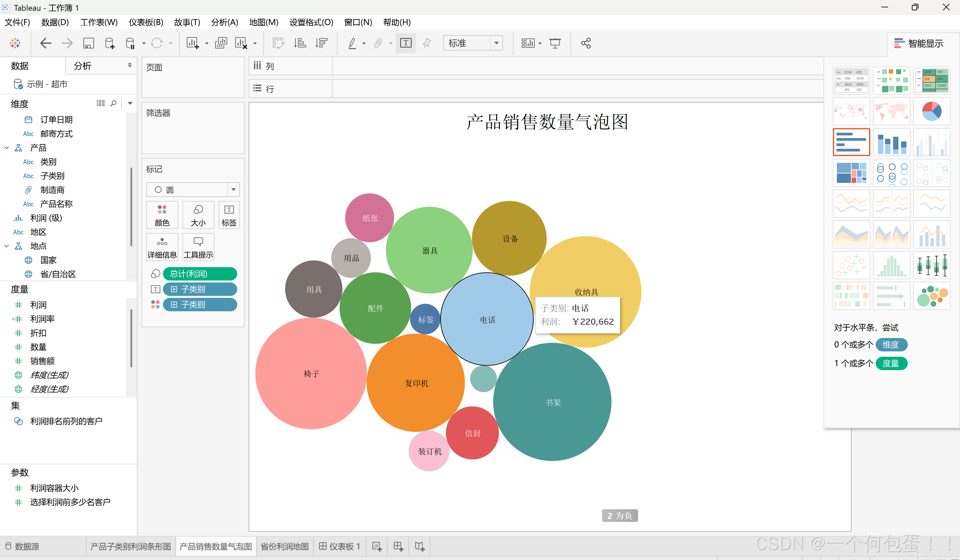Collapse the 产品 hierarchy in dimensions
This screenshot has width=960, height=560.
[7, 148]
